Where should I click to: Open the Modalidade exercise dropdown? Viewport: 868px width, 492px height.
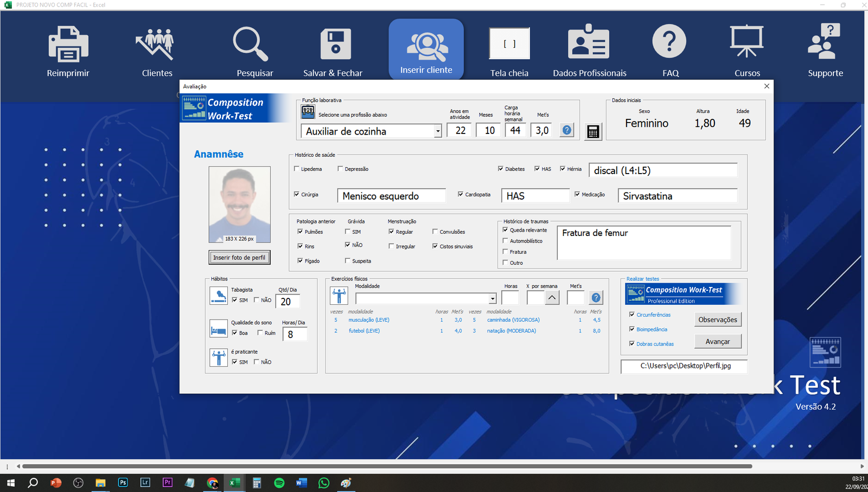tap(492, 298)
